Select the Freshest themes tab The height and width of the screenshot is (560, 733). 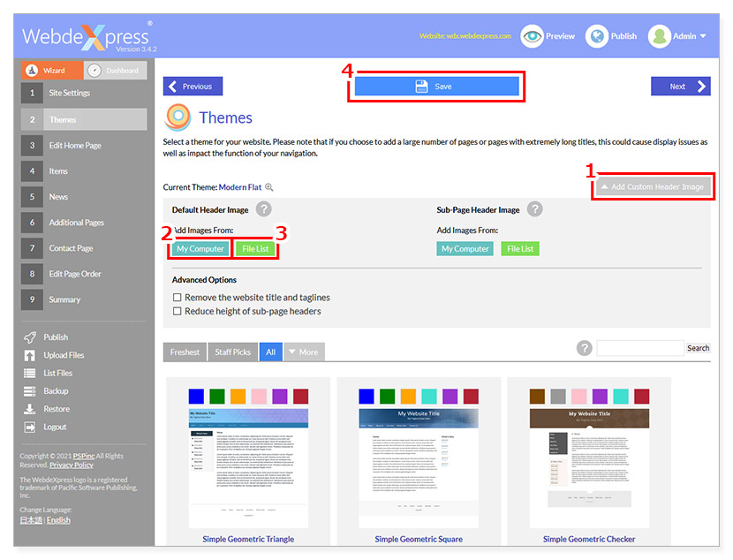point(185,352)
